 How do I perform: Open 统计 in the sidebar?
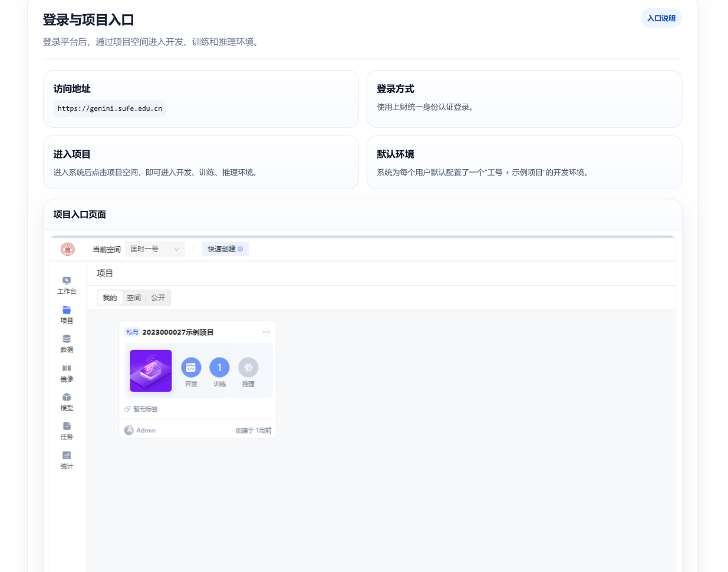point(67,460)
